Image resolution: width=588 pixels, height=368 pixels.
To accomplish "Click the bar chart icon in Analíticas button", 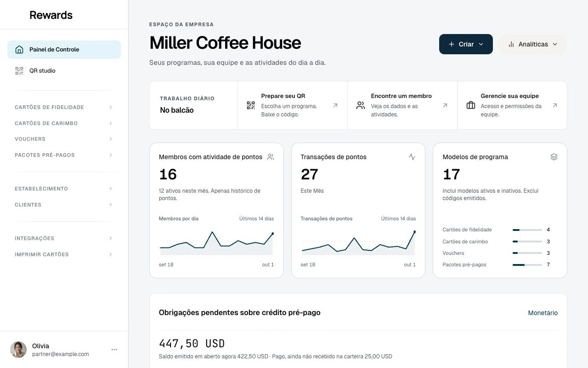I will point(511,44).
